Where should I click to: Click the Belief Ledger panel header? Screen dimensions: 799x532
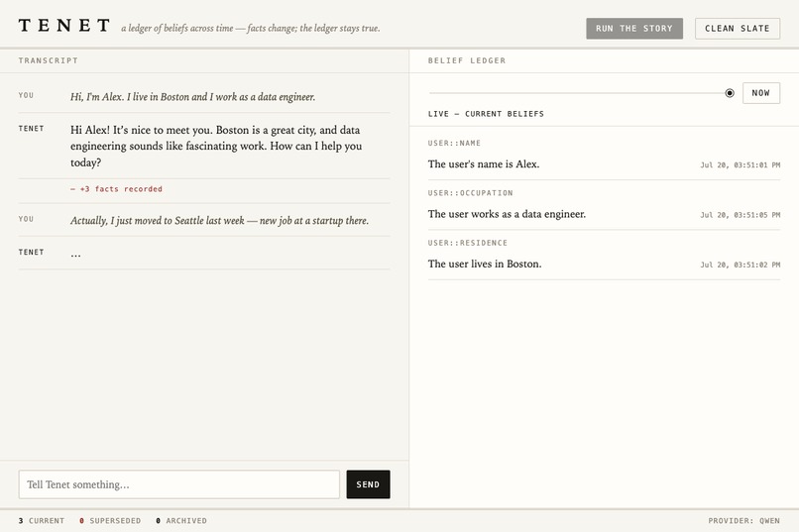click(467, 60)
